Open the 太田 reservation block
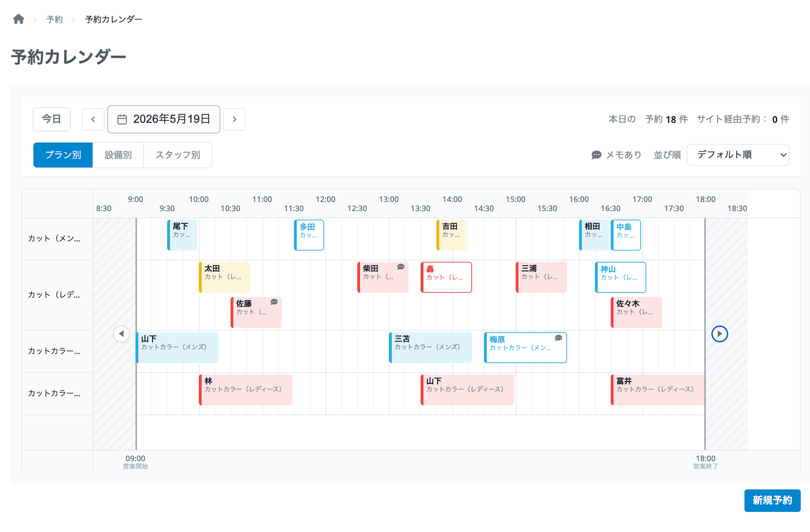 pyautogui.click(x=224, y=277)
